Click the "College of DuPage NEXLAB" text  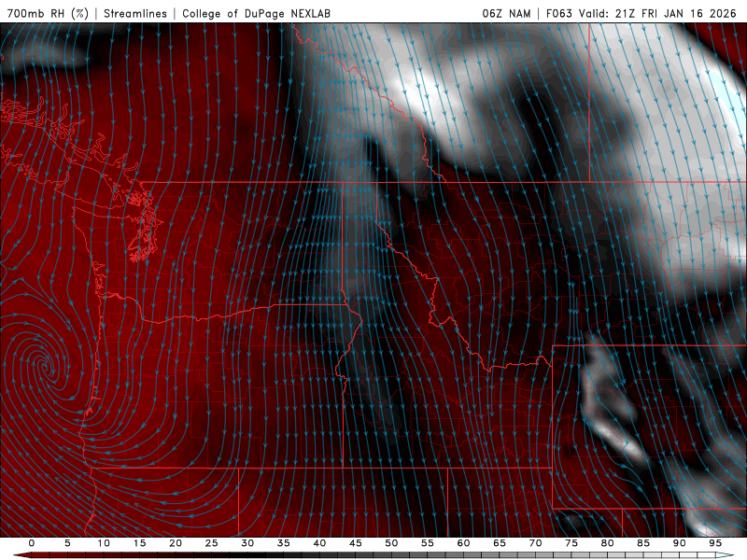256,13
